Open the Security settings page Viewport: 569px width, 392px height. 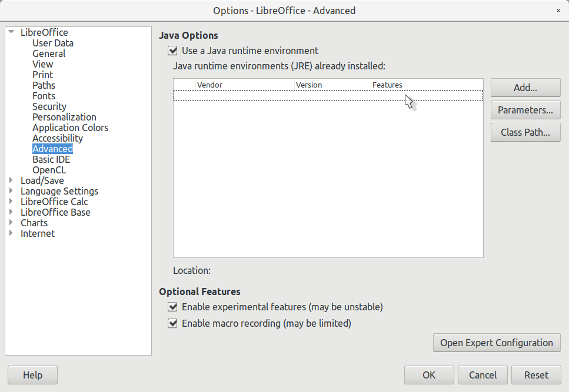(49, 106)
